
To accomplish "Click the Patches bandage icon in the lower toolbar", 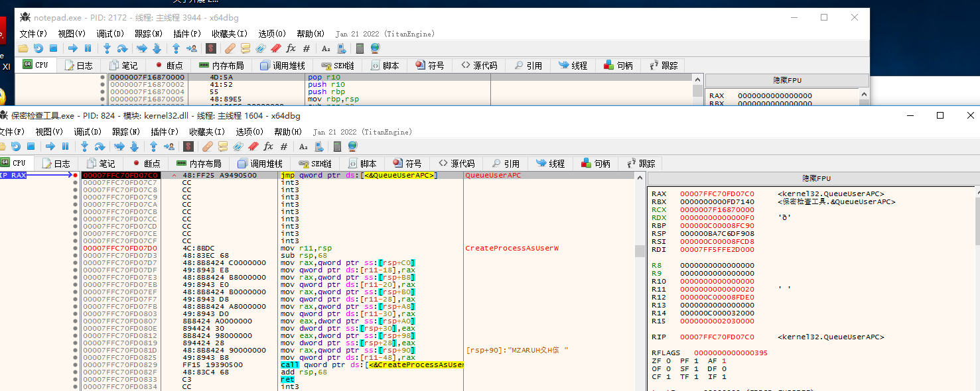I will (207, 146).
